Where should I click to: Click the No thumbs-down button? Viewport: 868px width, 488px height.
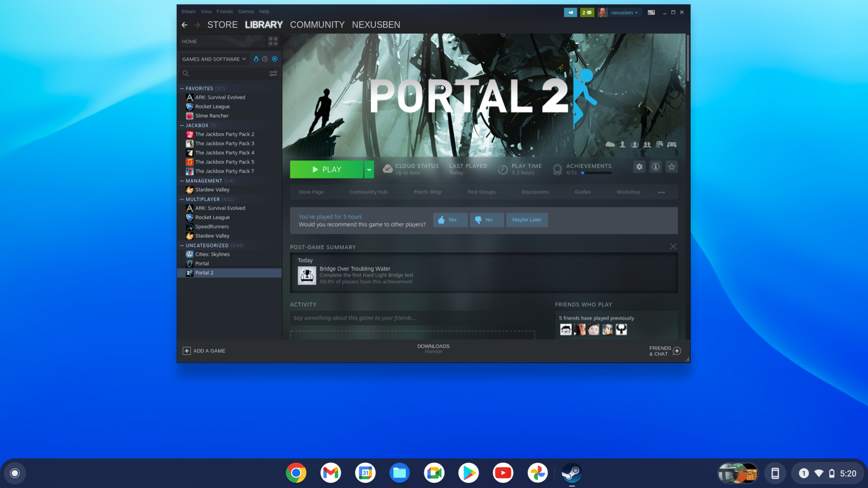[x=487, y=220]
